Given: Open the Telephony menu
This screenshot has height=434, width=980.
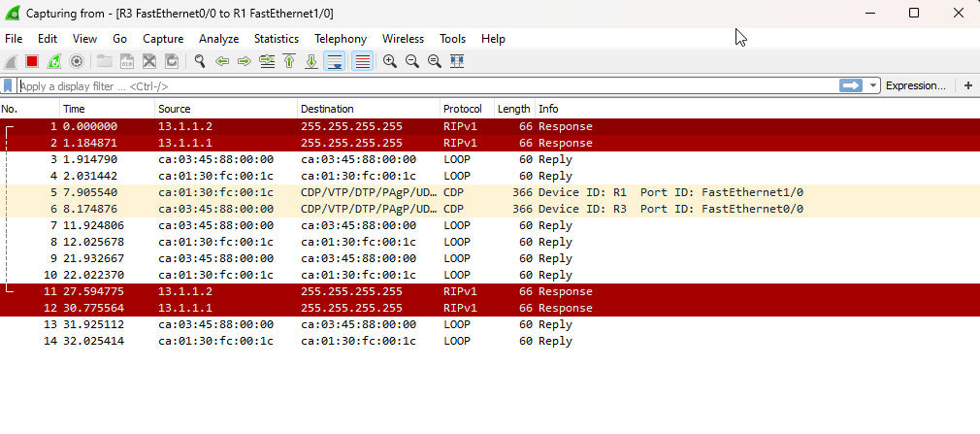Looking at the screenshot, I should pyautogui.click(x=341, y=39).
